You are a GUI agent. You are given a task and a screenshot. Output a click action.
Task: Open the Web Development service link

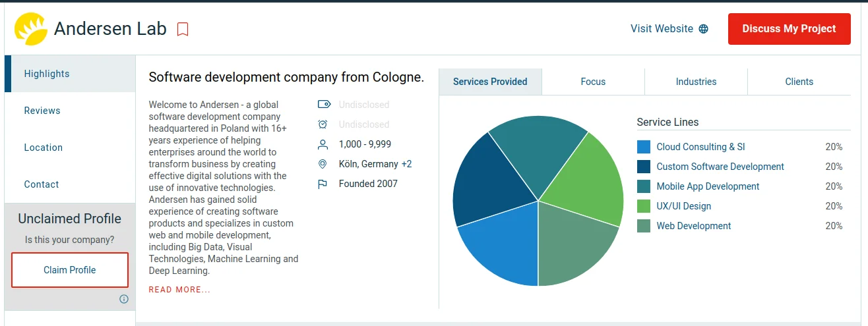[x=694, y=226]
